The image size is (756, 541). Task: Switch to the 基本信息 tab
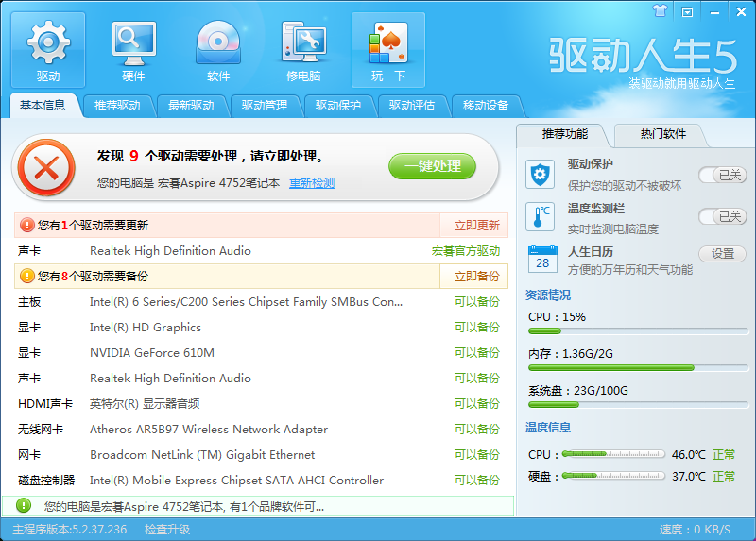pos(43,106)
